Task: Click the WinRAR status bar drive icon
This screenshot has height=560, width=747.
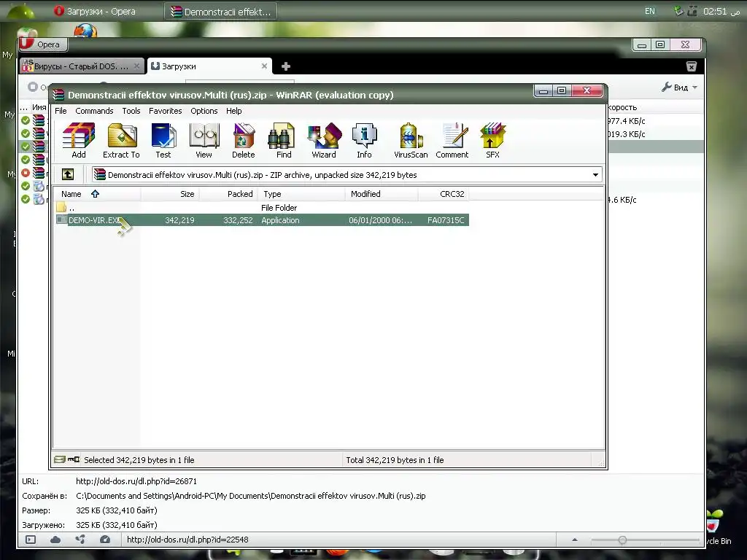Action: point(60,459)
